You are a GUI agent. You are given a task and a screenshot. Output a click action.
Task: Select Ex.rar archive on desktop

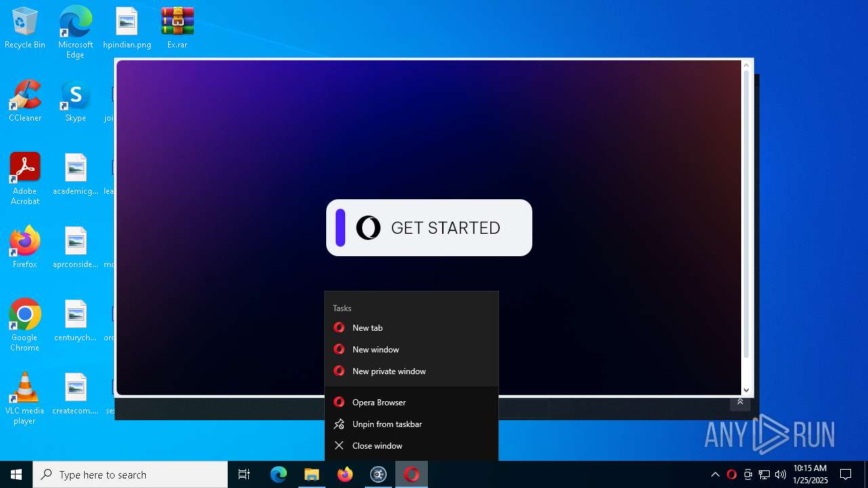tap(178, 28)
